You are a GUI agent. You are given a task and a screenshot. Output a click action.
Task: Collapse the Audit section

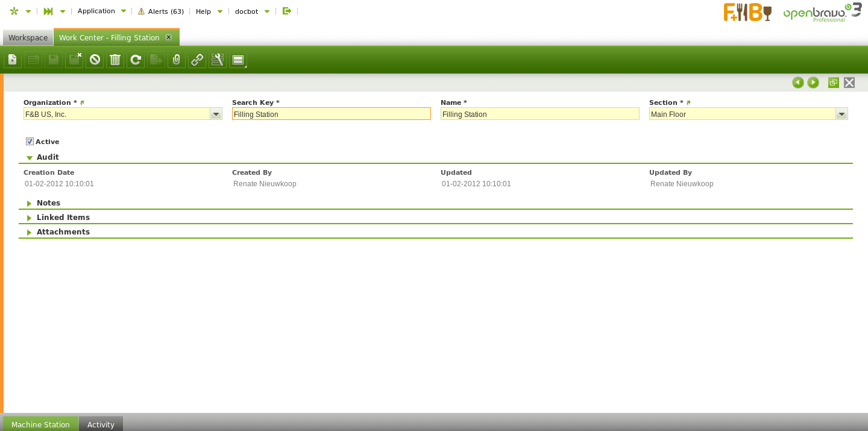(48, 157)
